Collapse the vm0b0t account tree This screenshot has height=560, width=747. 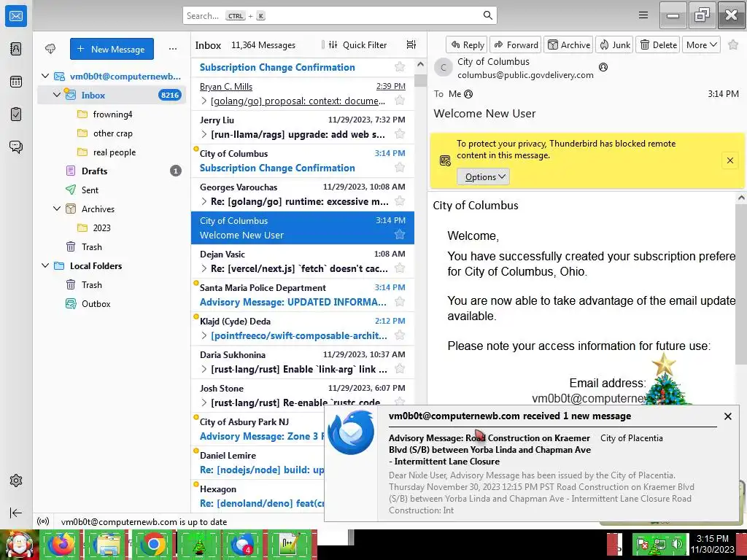[x=45, y=76]
